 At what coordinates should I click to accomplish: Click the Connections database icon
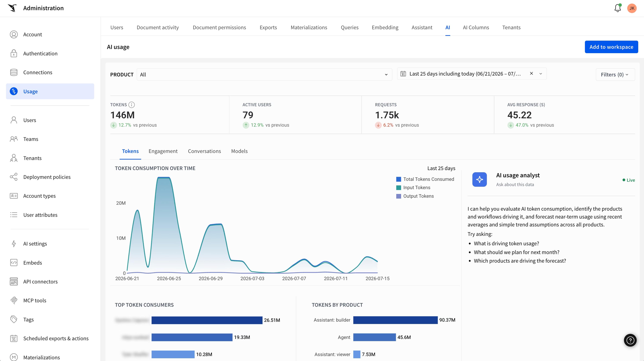(x=14, y=72)
